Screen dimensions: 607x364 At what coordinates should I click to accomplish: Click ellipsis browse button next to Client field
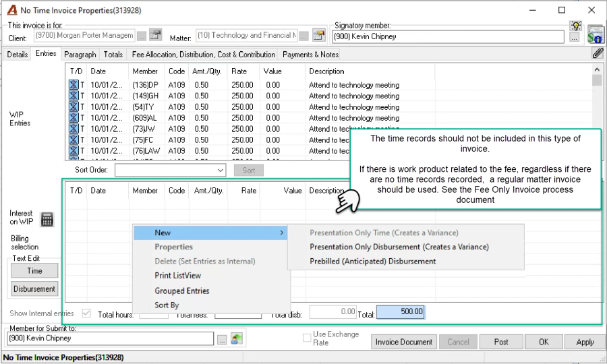(x=142, y=36)
